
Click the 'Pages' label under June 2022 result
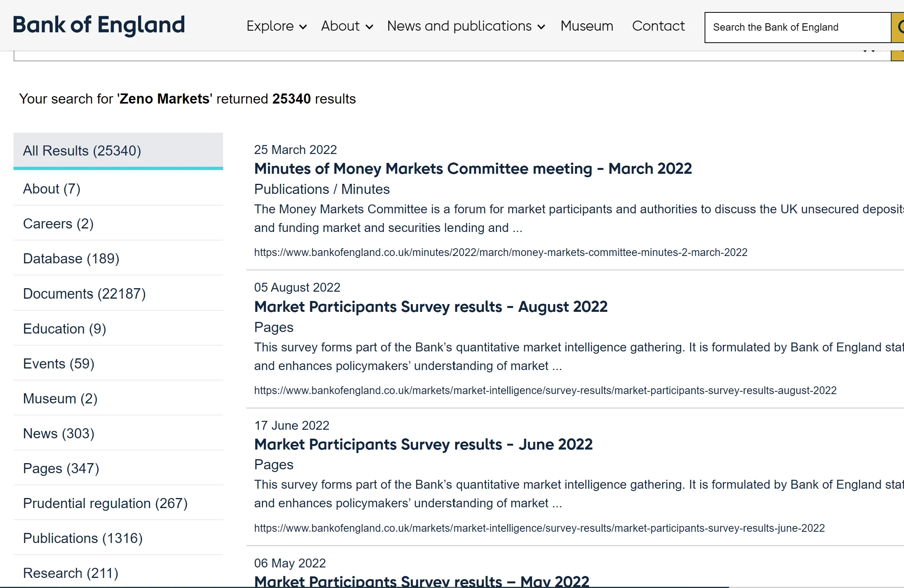[x=274, y=465]
